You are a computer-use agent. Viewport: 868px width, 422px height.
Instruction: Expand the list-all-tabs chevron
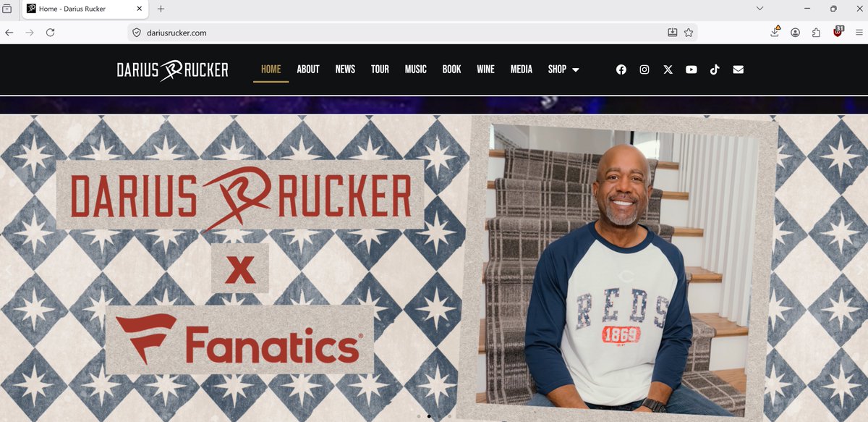tap(759, 8)
